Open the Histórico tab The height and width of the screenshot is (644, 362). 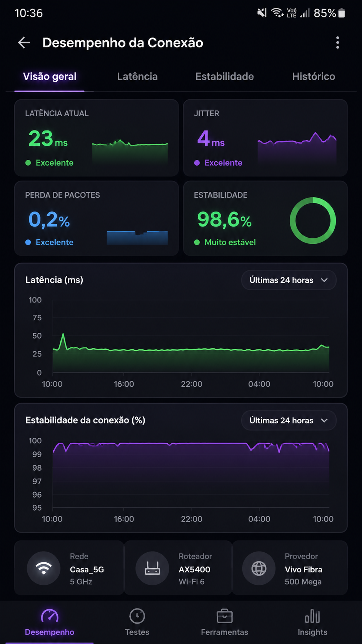[314, 76]
